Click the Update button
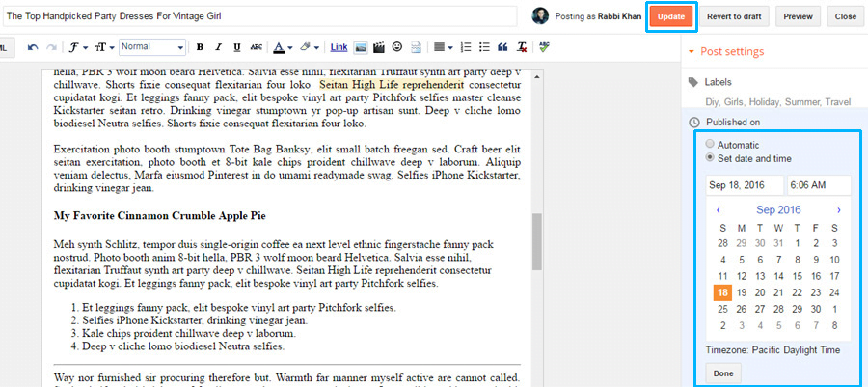Image resolution: width=868 pixels, height=387 pixels. pos(671,16)
